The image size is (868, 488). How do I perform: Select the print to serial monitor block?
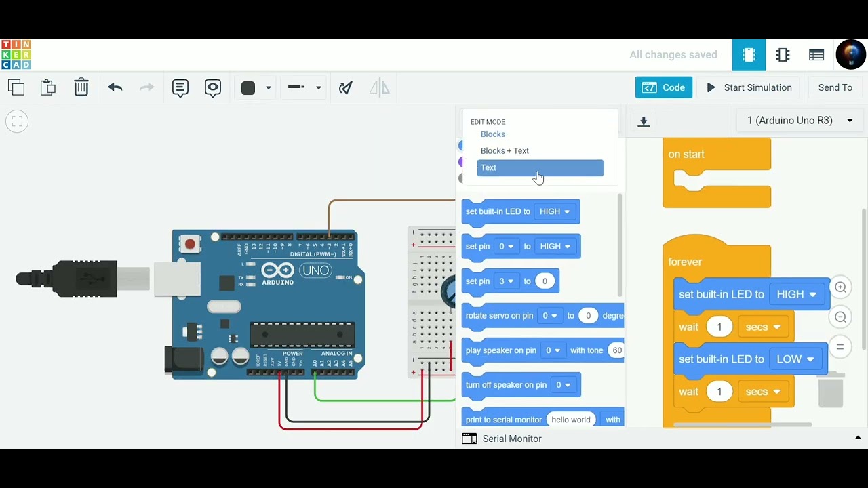click(x=503, y=420)
